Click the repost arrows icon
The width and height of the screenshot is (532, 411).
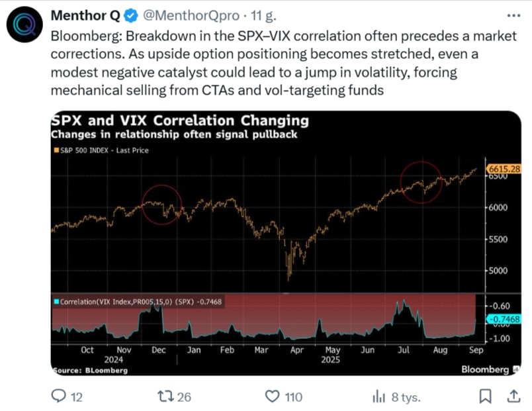tap(163, 396)
